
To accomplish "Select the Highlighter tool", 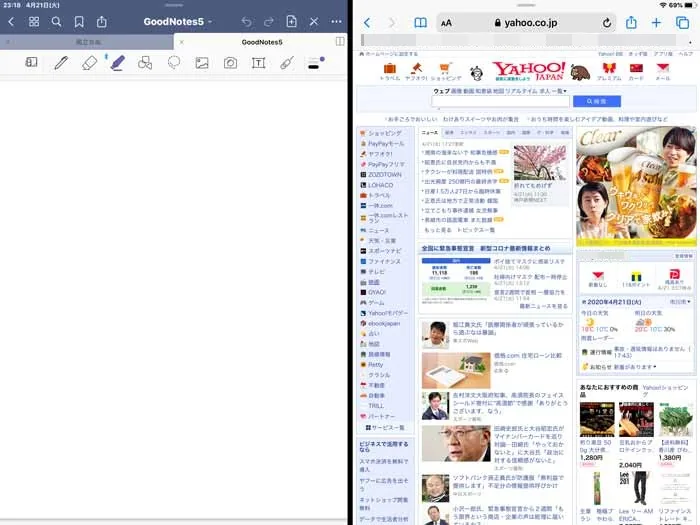I will 117,62.
